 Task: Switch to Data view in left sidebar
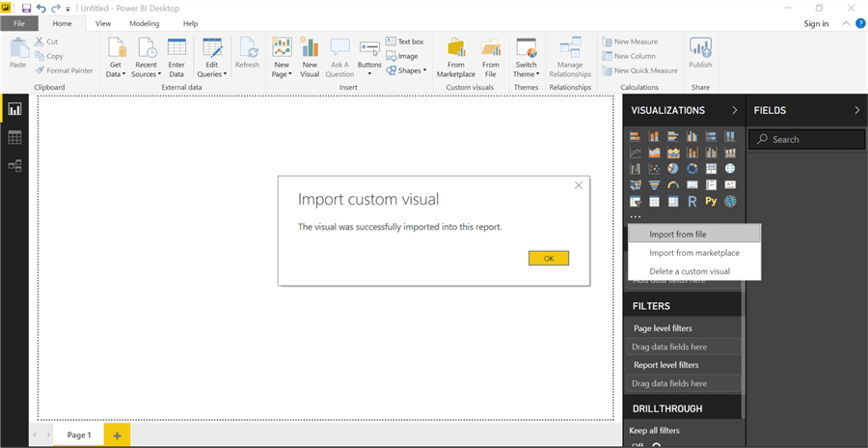14,137
